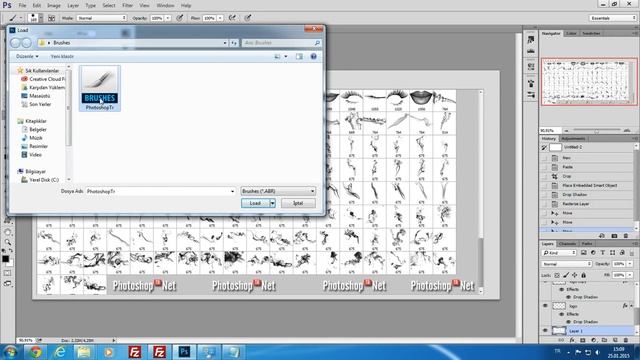Screen dimensions: 640x360
Task: Filter layers by type kind
Action: click(x=602, y=253)
